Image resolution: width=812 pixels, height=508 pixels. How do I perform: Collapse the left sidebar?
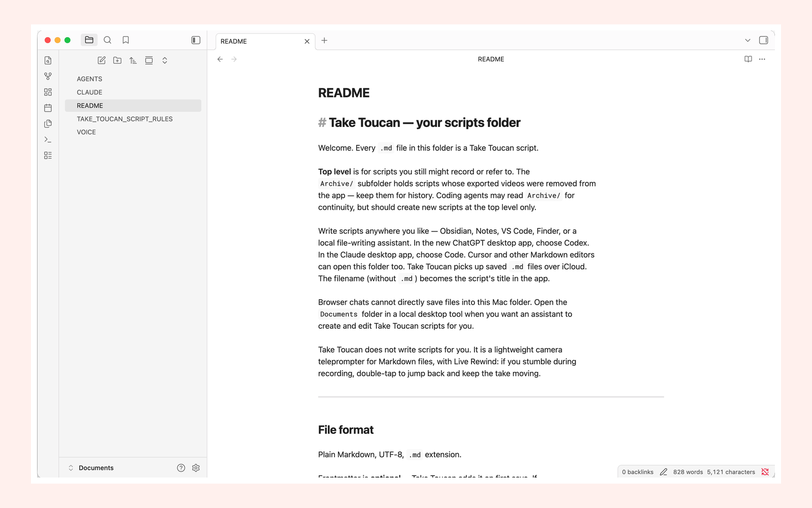click(196, 40)
